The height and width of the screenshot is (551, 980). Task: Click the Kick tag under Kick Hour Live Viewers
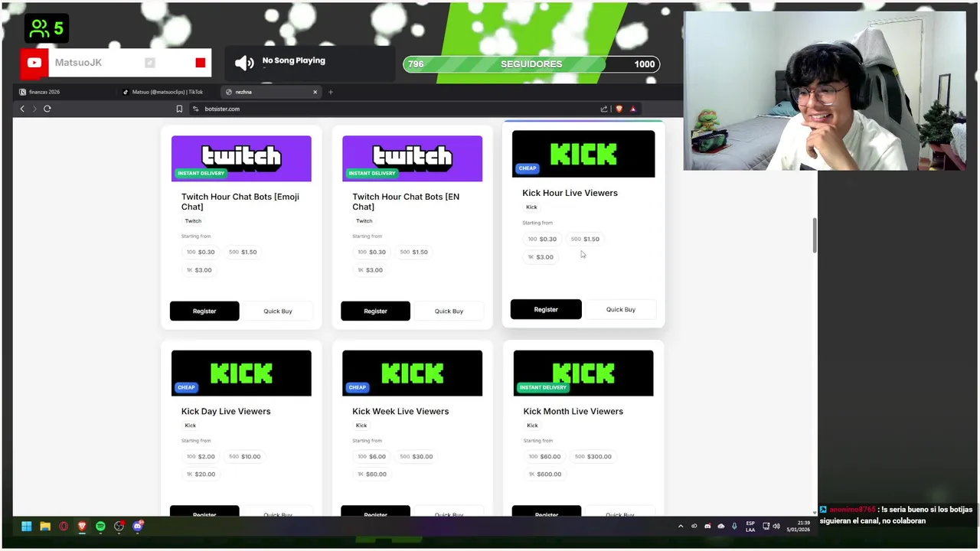[x=531, y=207]
